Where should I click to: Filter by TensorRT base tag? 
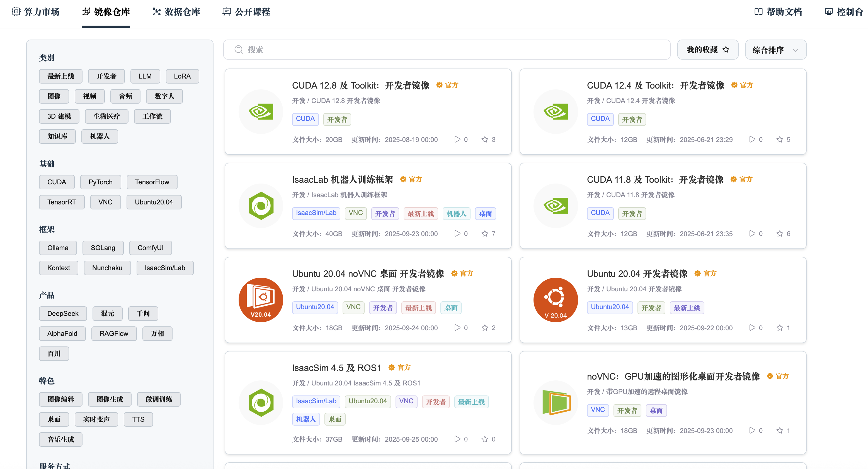point(62,202)
